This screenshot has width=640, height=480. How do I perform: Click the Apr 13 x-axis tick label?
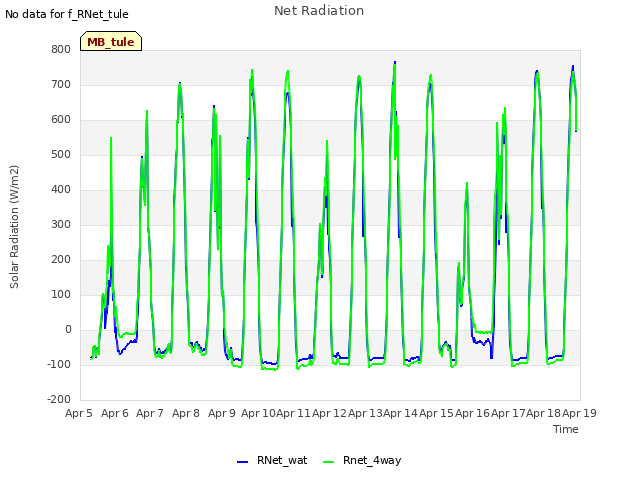pos(365,413)
